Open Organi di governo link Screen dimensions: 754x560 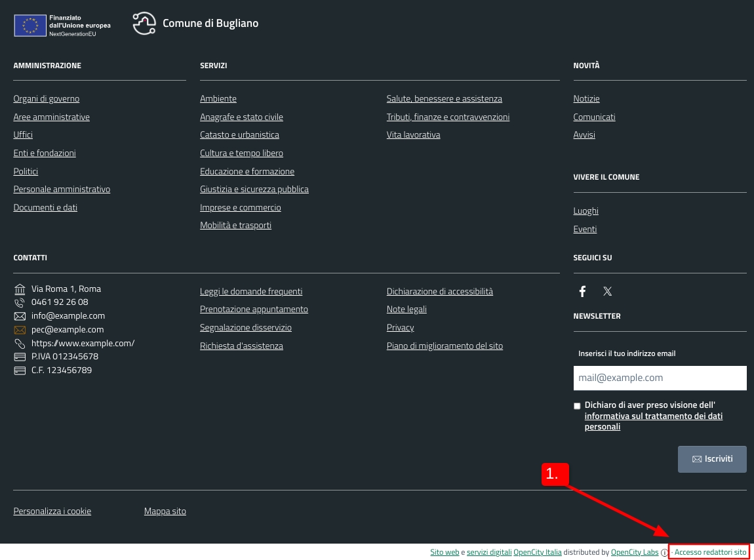pos(46,99)
